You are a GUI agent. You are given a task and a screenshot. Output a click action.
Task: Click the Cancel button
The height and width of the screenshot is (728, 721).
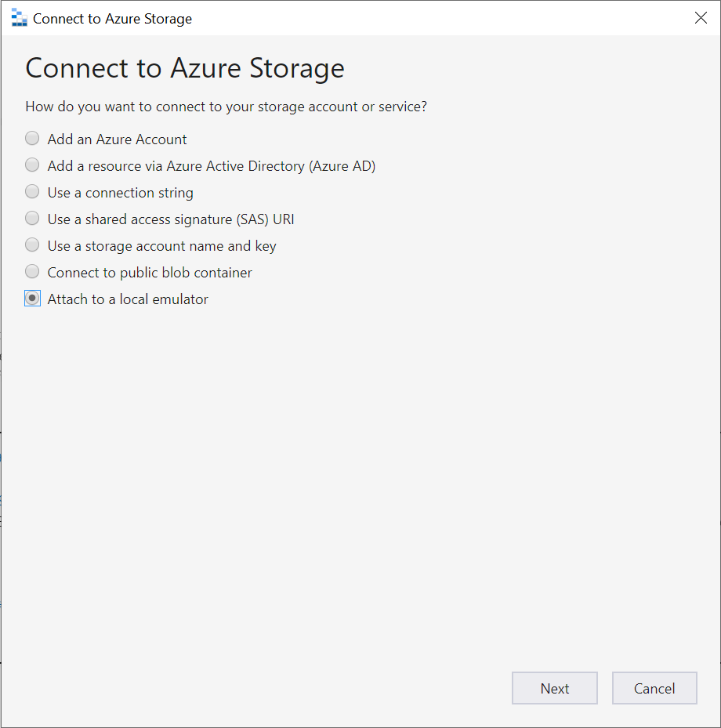[x=654, y=688]
